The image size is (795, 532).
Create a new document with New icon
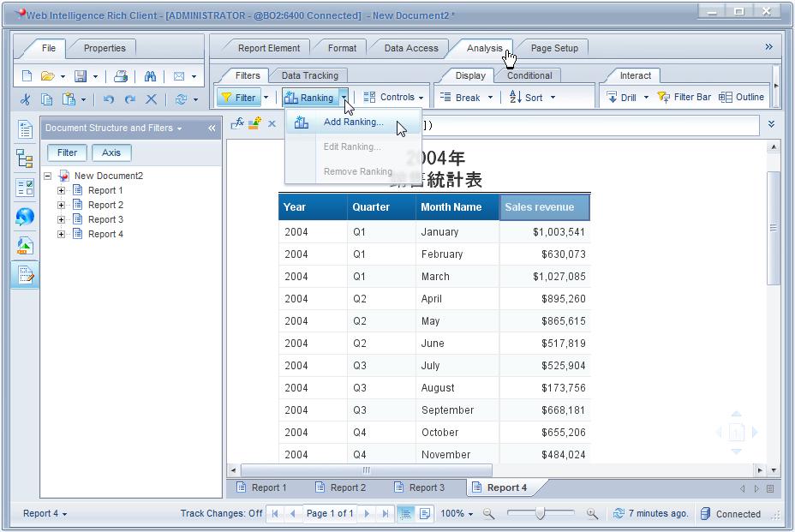(27, 76)
